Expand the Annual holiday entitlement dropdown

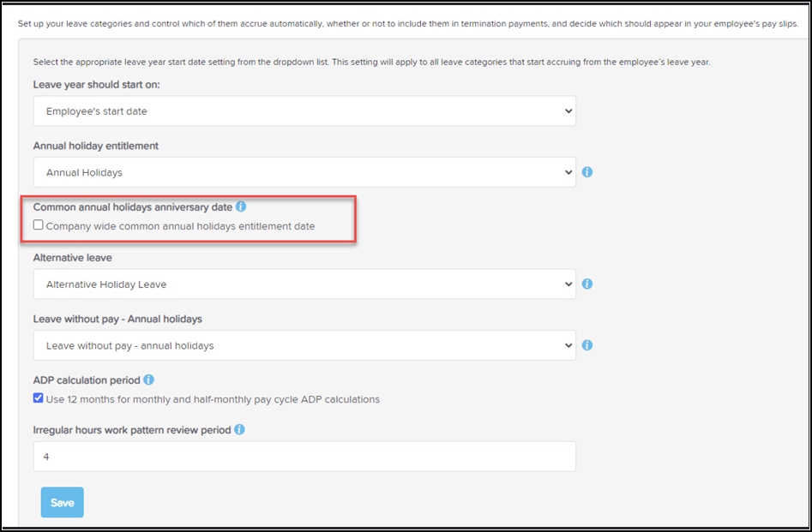[304, 172]
